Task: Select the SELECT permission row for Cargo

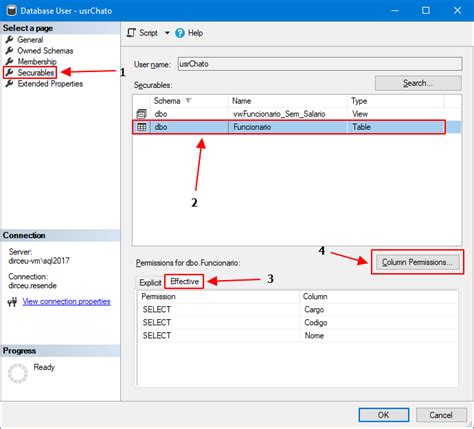Action: click(x=297, y=310)
